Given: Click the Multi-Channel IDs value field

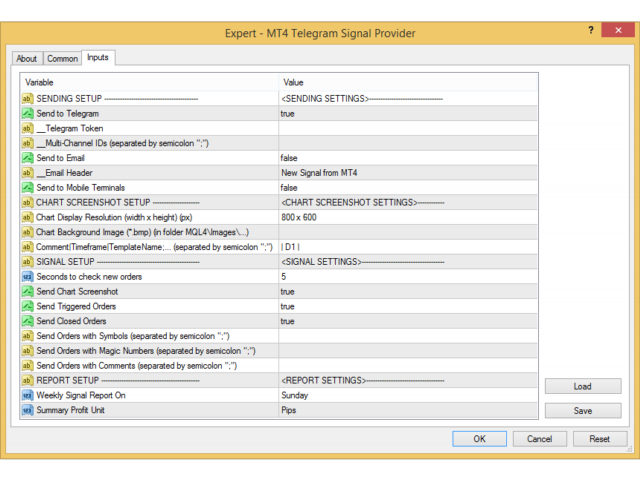Looking at the screenshot, I should point(408,143).
